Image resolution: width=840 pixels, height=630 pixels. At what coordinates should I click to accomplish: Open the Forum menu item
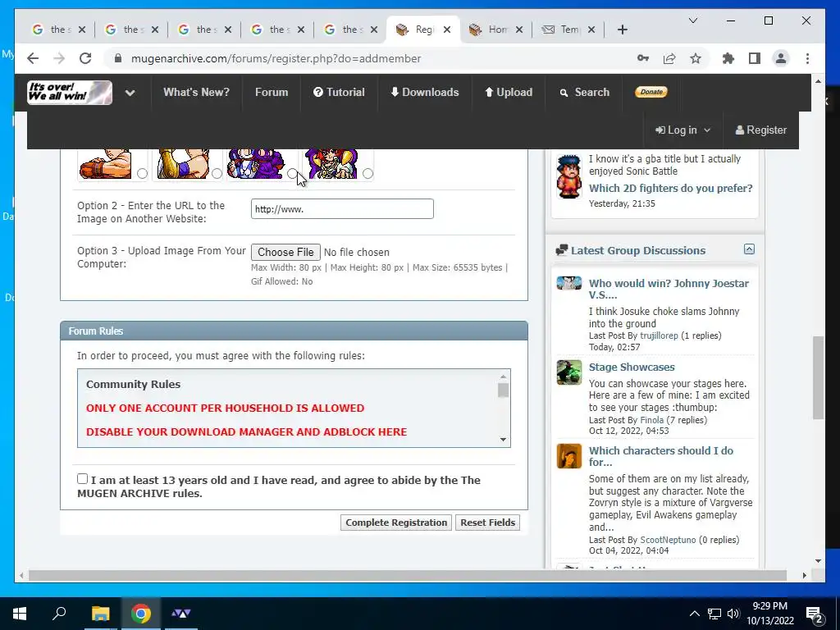[272, 92]
